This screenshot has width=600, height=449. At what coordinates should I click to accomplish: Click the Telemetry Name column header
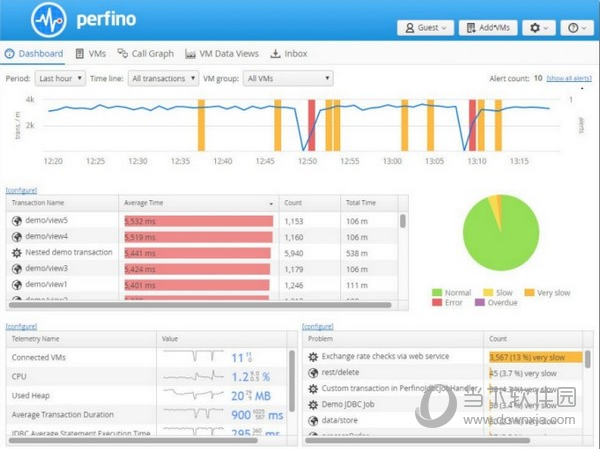tap(81, 339)
